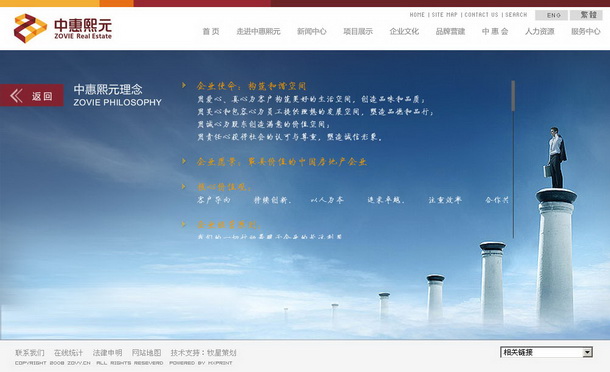Screen dimensions: 610x372
Task: Click the arrow bullet beside 企业使命
Action: coord(184,85)
